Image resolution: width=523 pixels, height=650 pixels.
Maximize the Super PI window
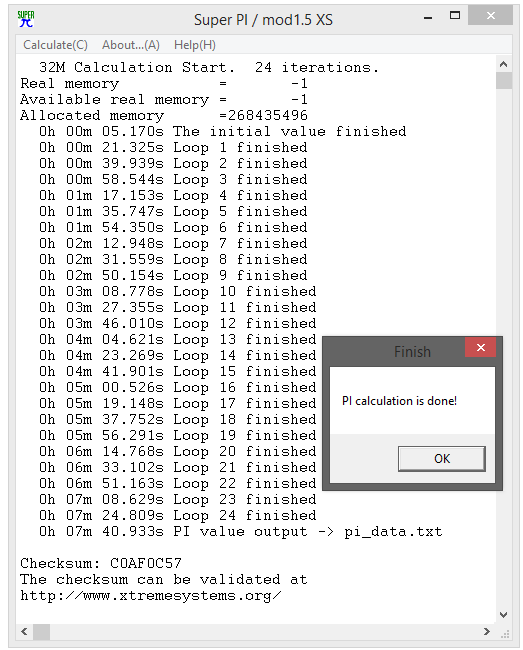(455, 16)
